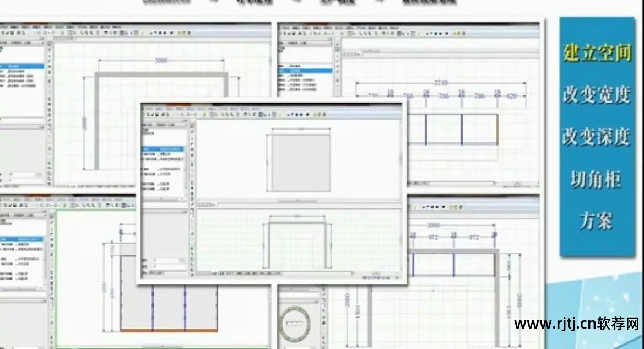Screen dimensions: 644x349
Task: Select highlighted list row in bottom-left window
Action: click(x=22, y=239)
